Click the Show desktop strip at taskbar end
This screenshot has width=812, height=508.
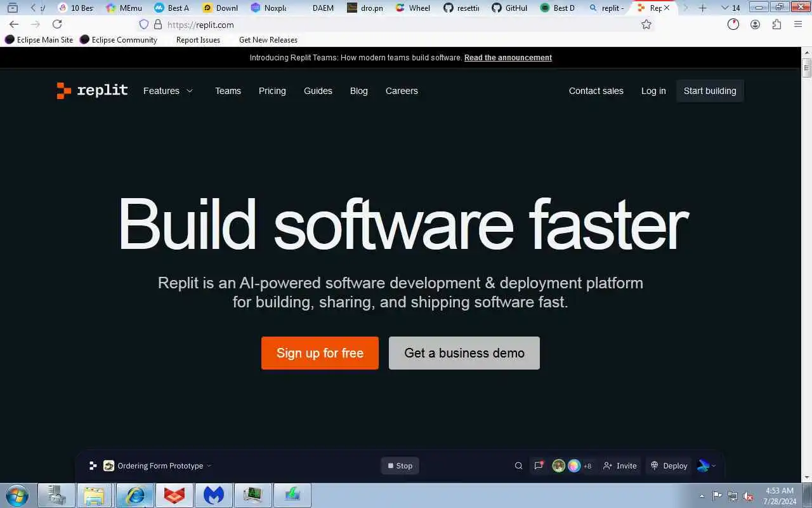click(x=808, y=495)
